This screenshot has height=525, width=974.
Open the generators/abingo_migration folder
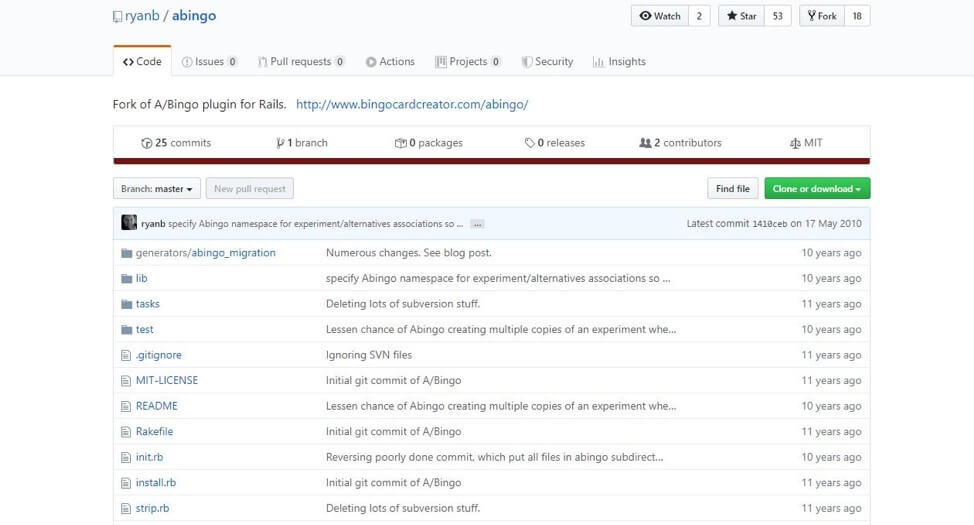(x=206, y=253)
